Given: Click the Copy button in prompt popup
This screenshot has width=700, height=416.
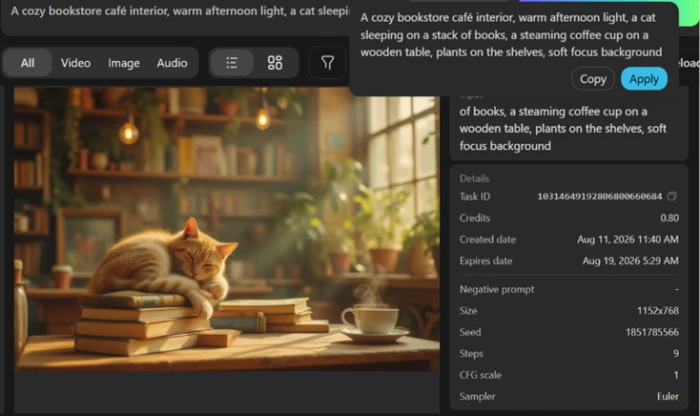Looking at the screenshot, I should click(593, 79).
